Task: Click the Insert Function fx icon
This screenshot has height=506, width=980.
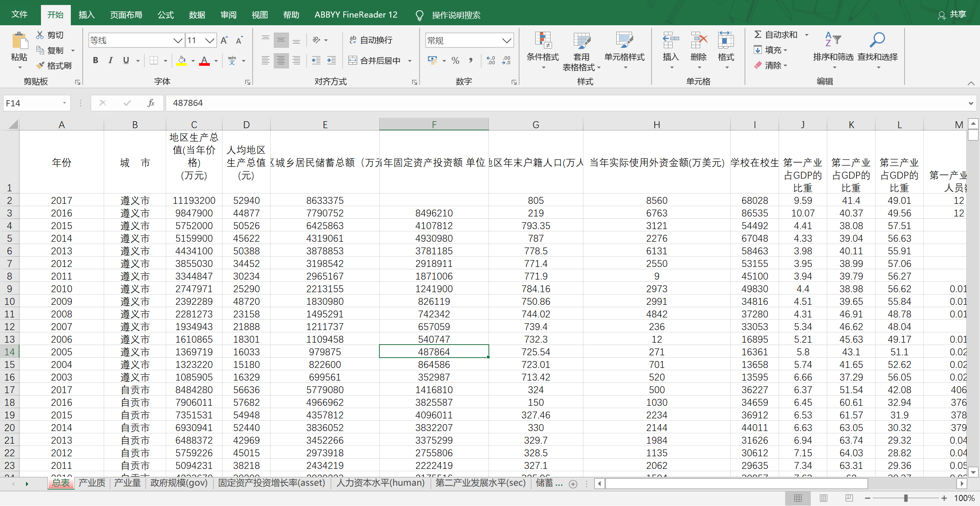Action: (151, 103)
